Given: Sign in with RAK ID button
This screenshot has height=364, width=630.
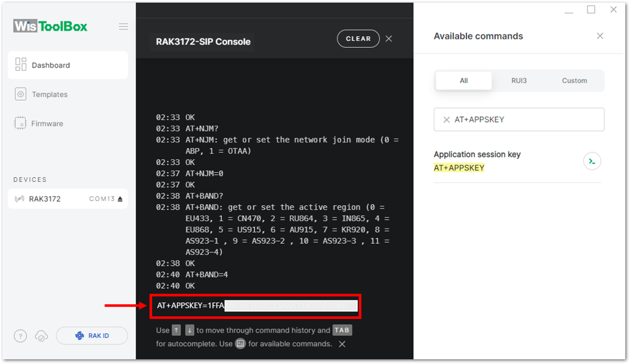Looking at the screenshot, I should click(x=92, y=336).
